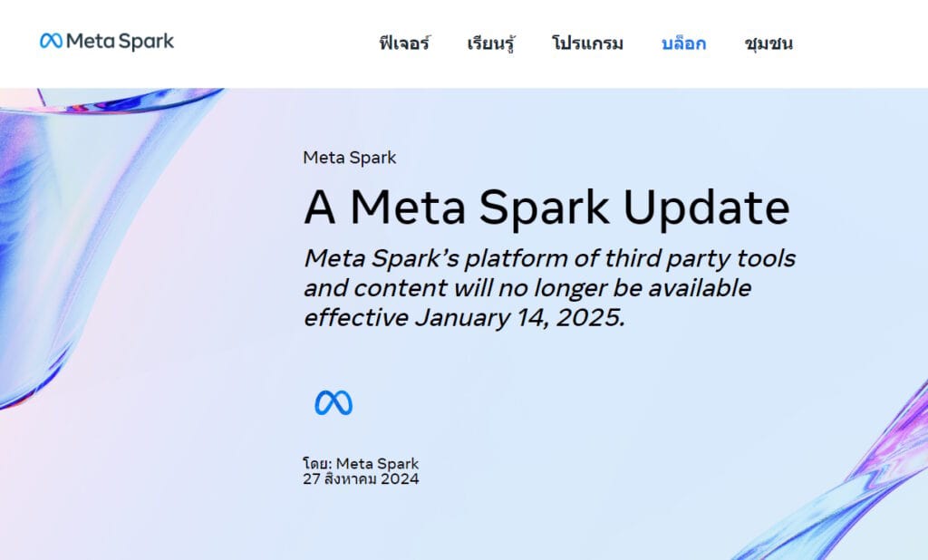Image resolution: width=928 pixels, height=560 pixels.
Task: Click the Meta Spark label above the headline
Action: (x=350, y=158)
